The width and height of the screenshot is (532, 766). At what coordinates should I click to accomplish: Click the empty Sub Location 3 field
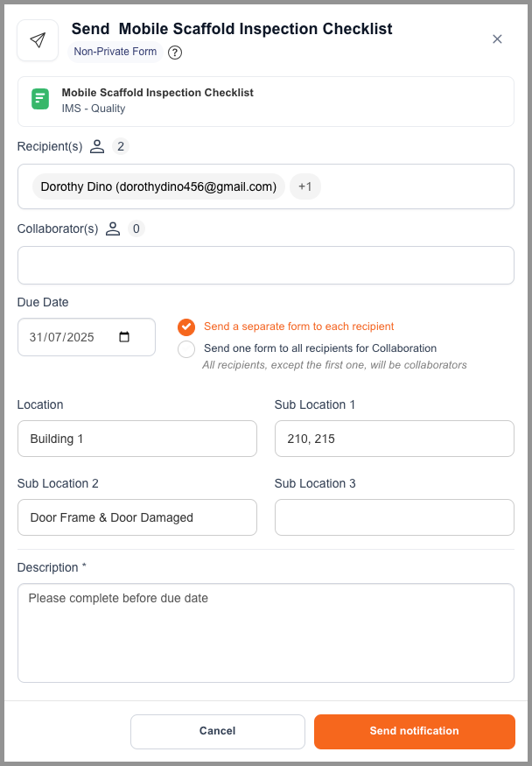(395, 517)
